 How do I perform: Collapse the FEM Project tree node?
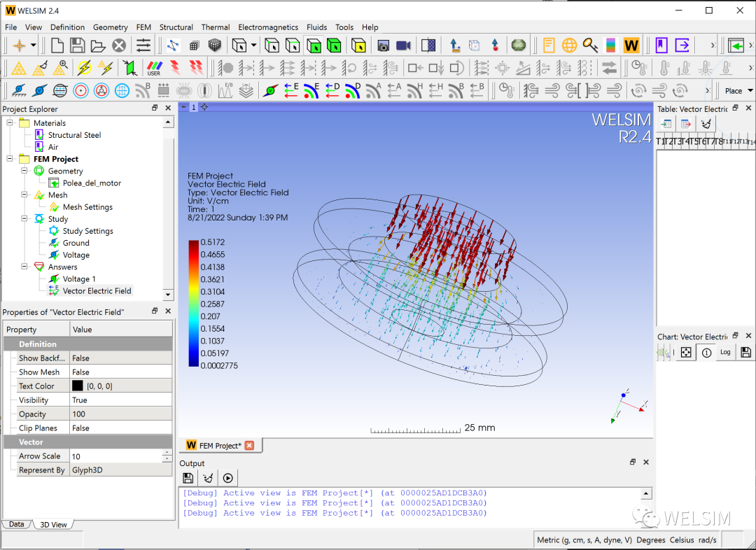10,159
